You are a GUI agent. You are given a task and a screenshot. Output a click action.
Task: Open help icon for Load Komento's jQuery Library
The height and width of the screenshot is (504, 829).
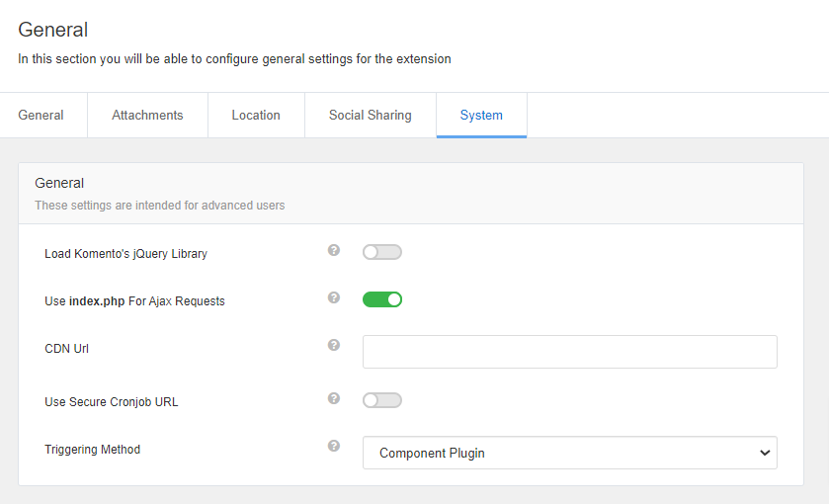click(x=334, y=250)
